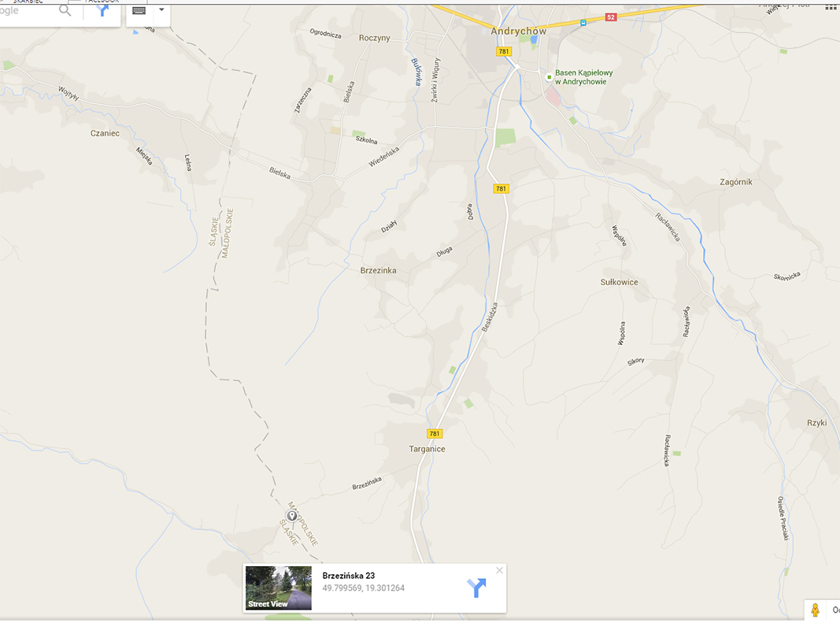Click the Google apps grid icon
The width and height of the screenshot is (840, 630).
831,6
